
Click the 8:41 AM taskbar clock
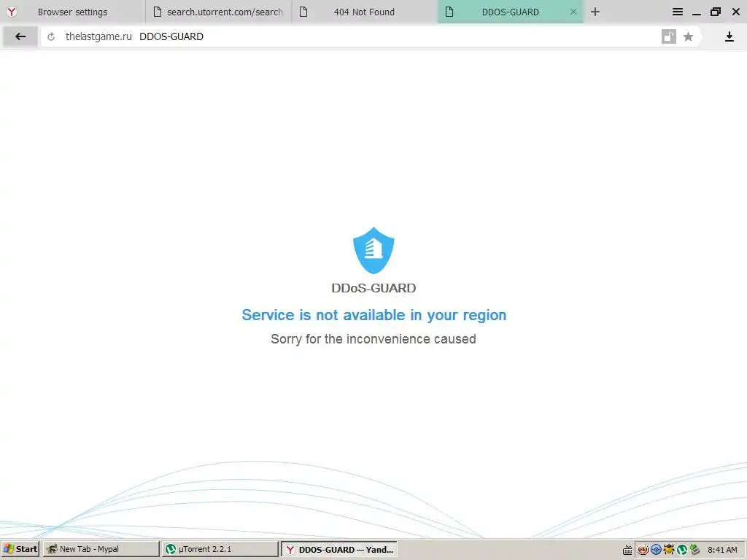[x=722, y=550]
